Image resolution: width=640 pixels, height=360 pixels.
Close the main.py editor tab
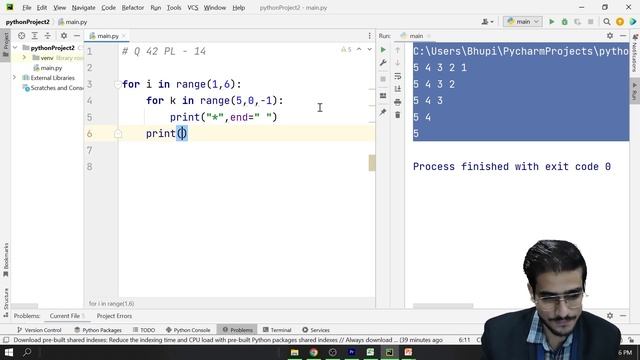(124, 36)
